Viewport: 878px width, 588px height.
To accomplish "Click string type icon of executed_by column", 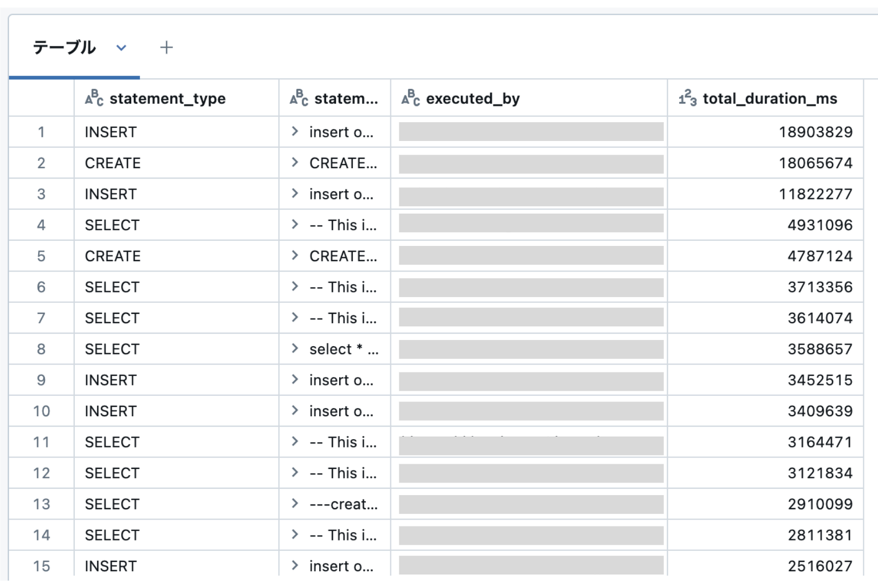I will [411, 98].
